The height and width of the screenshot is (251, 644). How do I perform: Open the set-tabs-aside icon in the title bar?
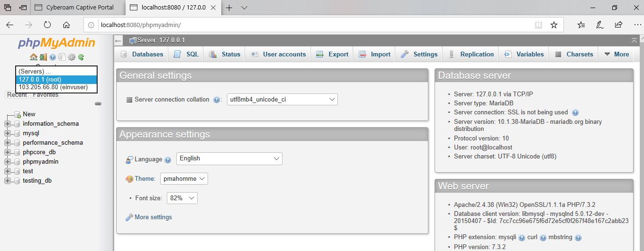pos(22,8)
